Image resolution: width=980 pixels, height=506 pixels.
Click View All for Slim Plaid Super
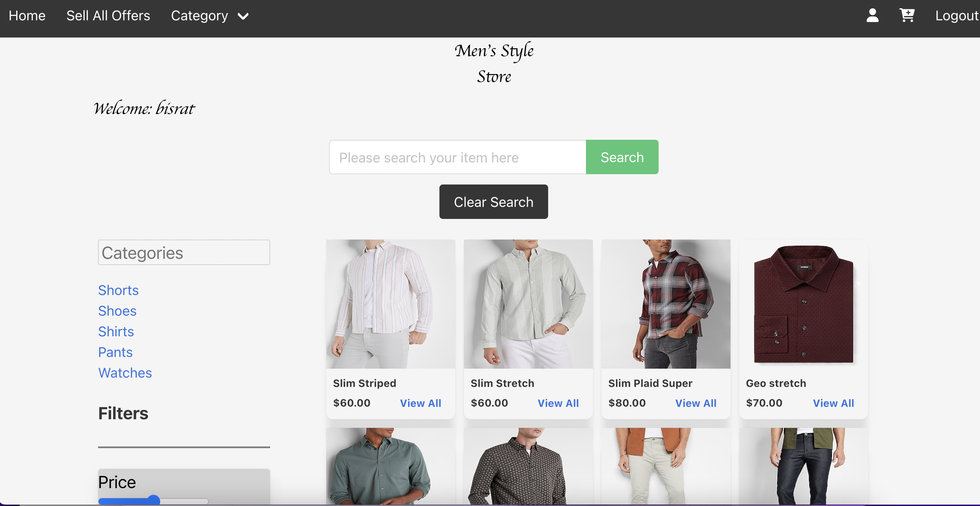695,403
